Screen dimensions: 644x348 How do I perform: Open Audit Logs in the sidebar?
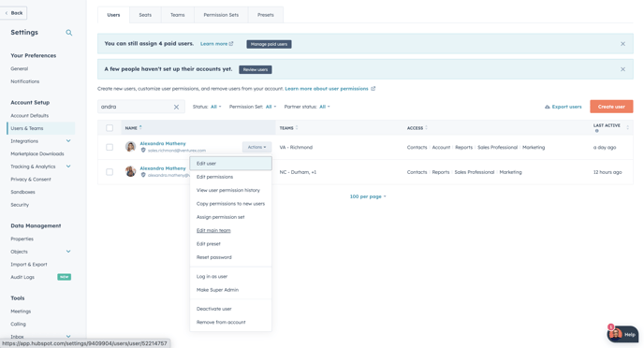(22, 277)
